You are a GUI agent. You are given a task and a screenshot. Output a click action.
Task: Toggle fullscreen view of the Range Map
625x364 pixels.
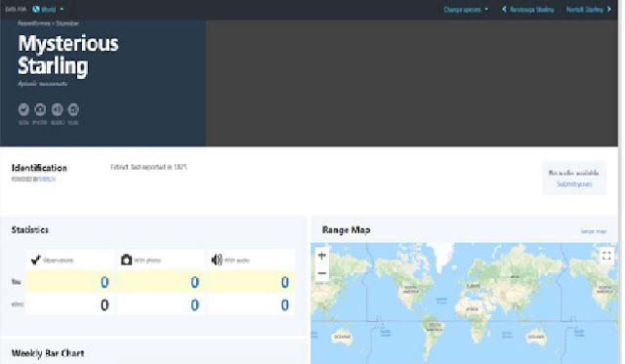click(x=606, y=256)
